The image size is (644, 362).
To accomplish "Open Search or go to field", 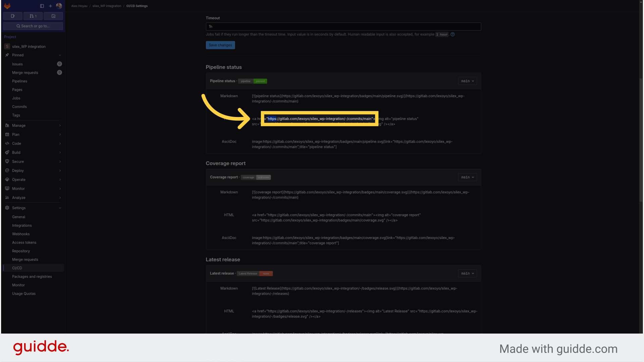I will pyautogui.click(x=33, y=25).
